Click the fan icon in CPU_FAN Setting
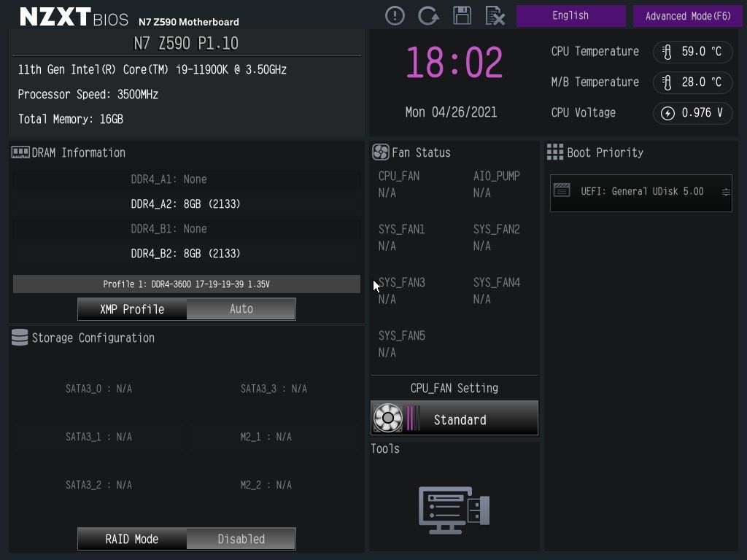Image resolution: width=747 pixels, height=560 pixels. point(388,418)
